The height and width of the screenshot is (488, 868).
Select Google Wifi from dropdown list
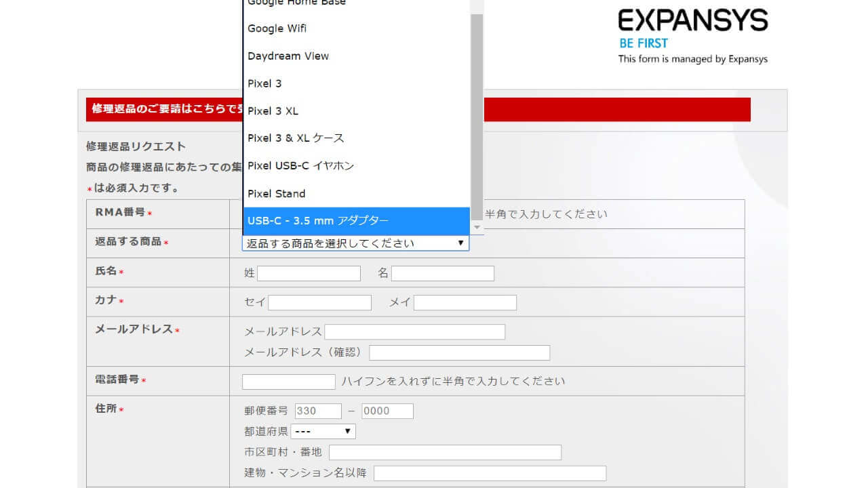[x=277, y=28]
